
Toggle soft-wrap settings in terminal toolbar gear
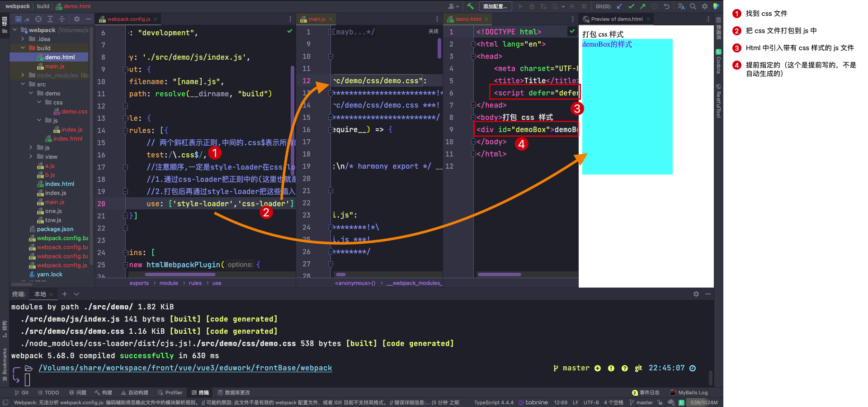(696, 294)
